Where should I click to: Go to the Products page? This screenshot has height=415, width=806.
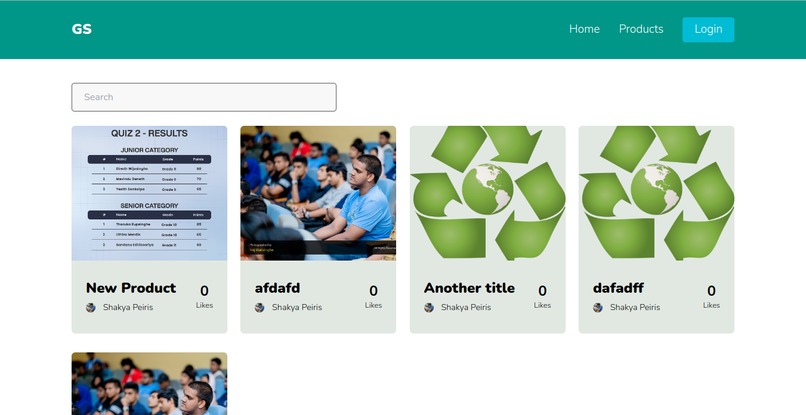click(x=641, y=29)
